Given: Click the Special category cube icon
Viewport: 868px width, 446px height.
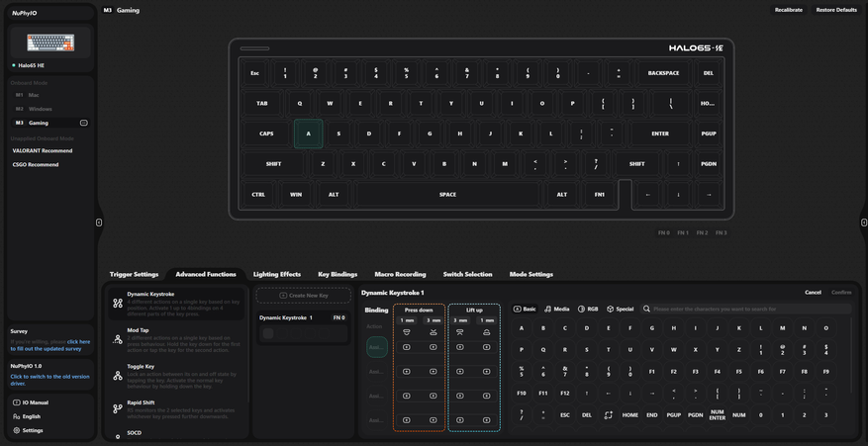Looking at the screenshot, I should click(610, 309).
